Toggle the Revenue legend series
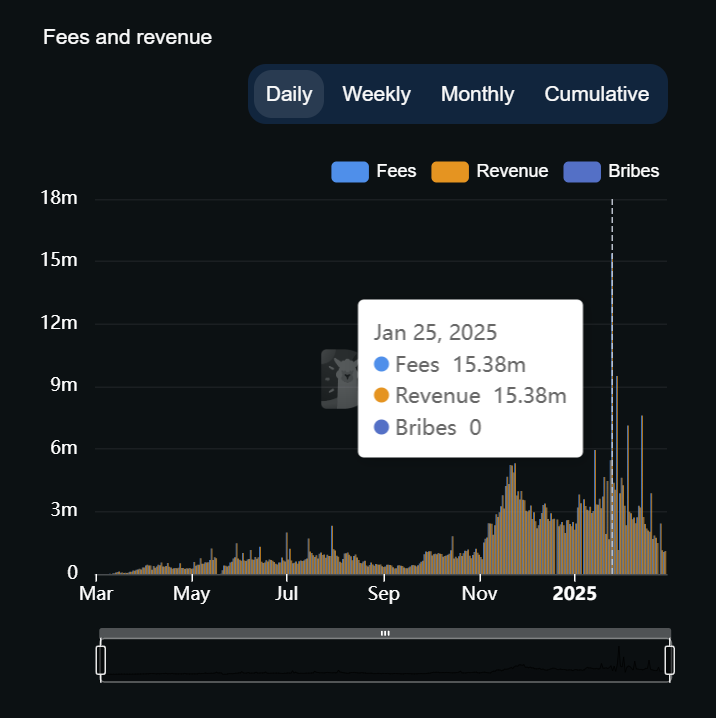The image size is (716, 718). (x=489, y=171)
